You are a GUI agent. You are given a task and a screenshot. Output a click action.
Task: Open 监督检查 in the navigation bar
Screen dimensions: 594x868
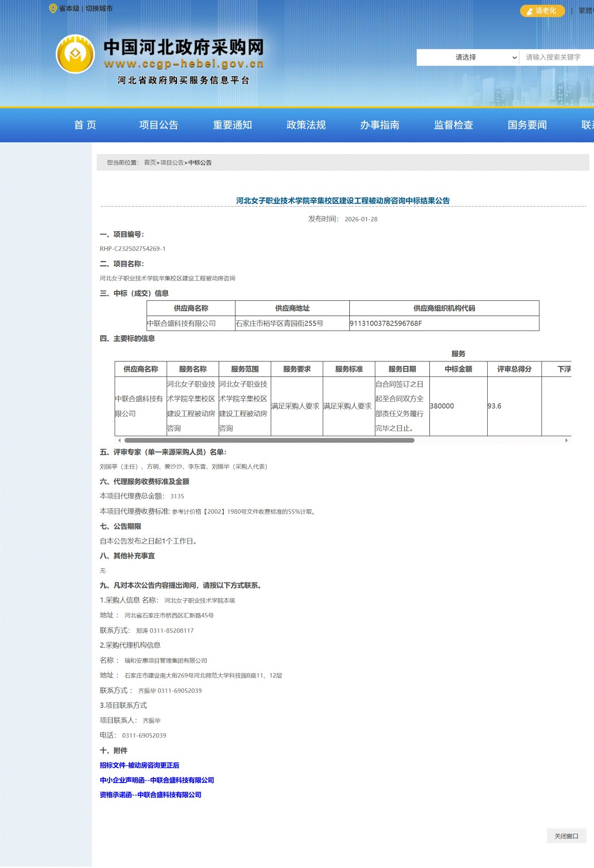[453, 125]
